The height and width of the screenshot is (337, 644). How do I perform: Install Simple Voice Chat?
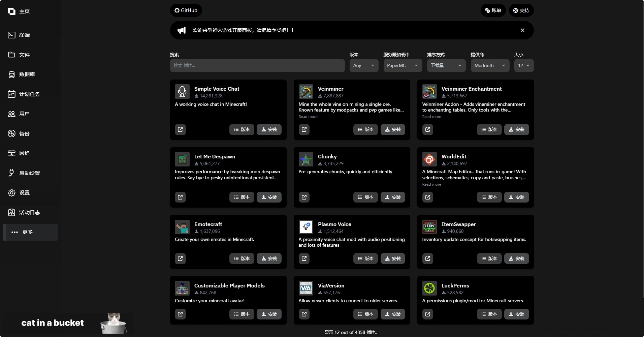tap(269, 129)
